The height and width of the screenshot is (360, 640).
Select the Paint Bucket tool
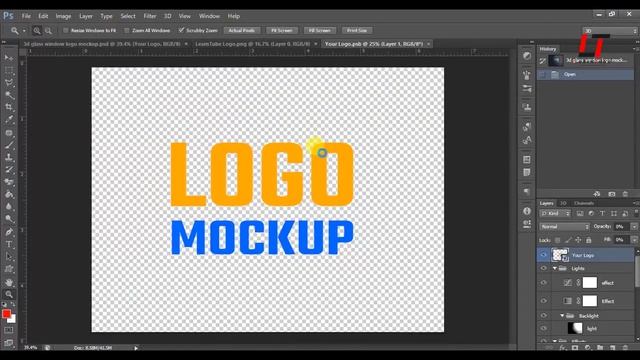click(x=9, y=194)
